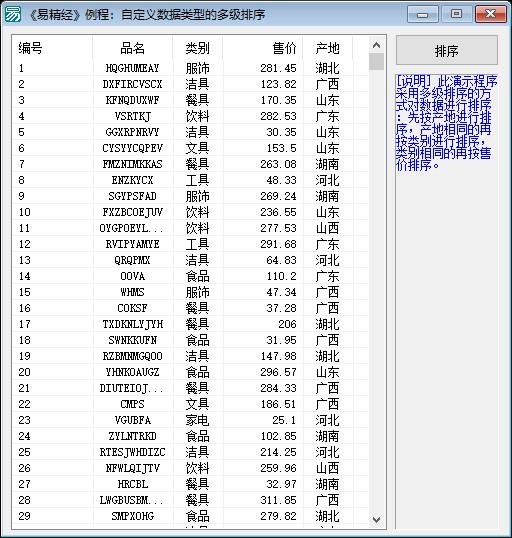Screen dimensions: 512x538
Task: Click the blue 说明 description text box
Action: 446,301
